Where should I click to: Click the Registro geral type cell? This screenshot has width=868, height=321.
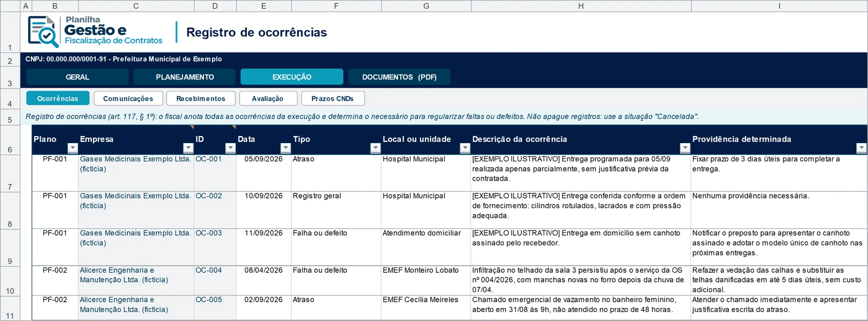point(336,210)
